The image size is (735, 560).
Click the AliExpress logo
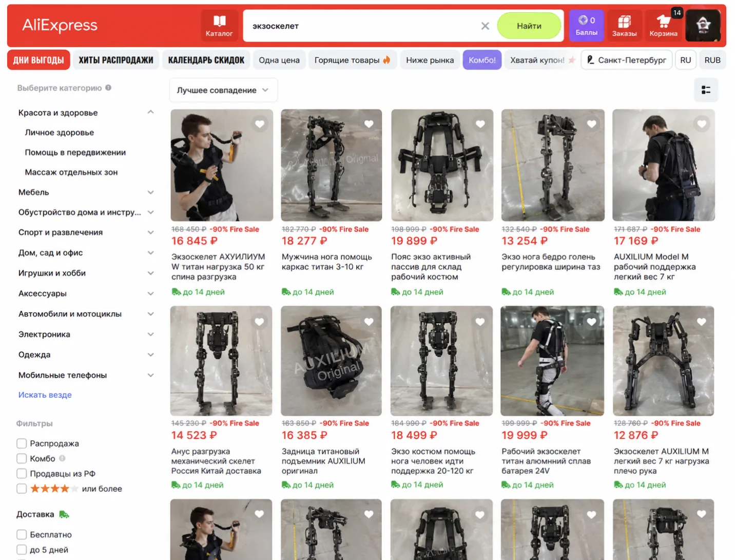60,25
